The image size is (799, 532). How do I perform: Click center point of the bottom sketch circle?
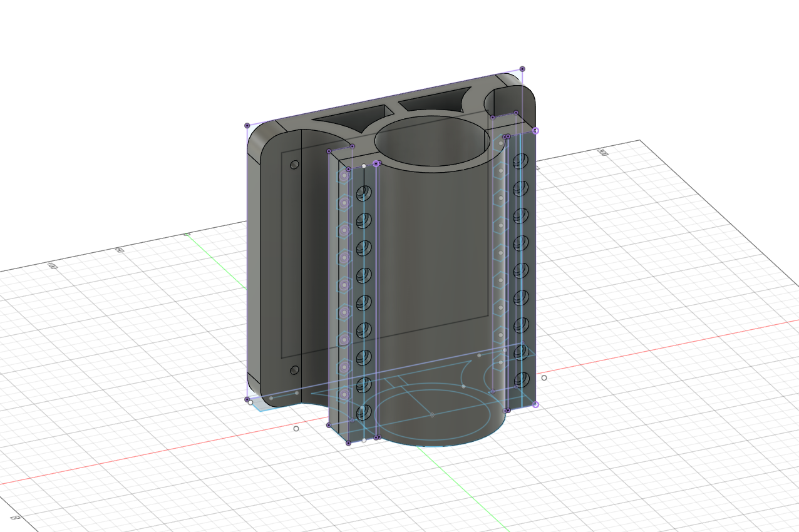432,414
